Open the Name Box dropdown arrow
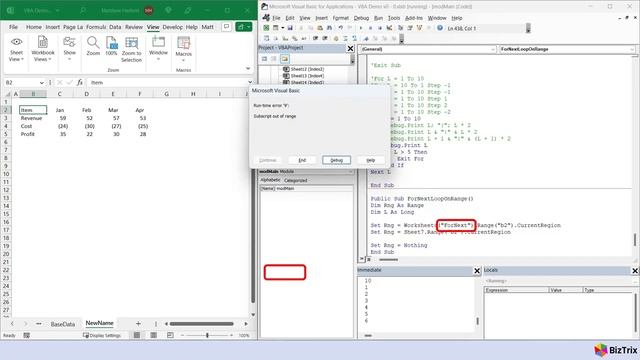 tap(42, 82)
